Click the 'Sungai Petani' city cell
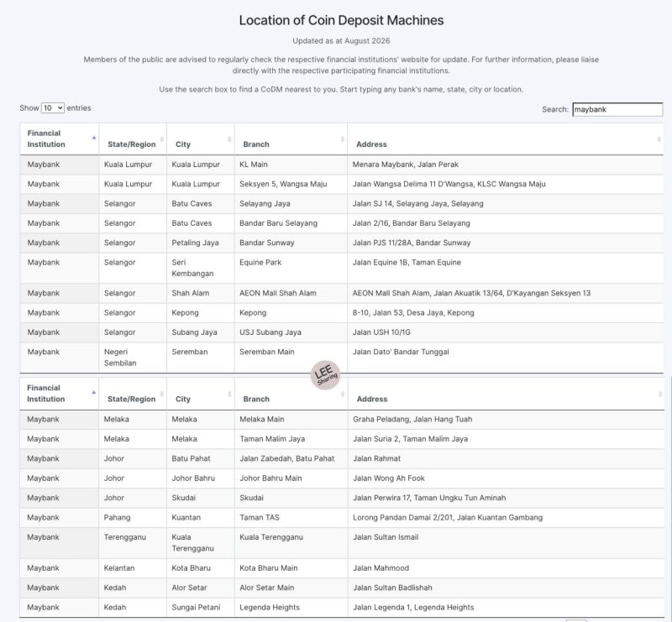672x622 pixels. 201,608
